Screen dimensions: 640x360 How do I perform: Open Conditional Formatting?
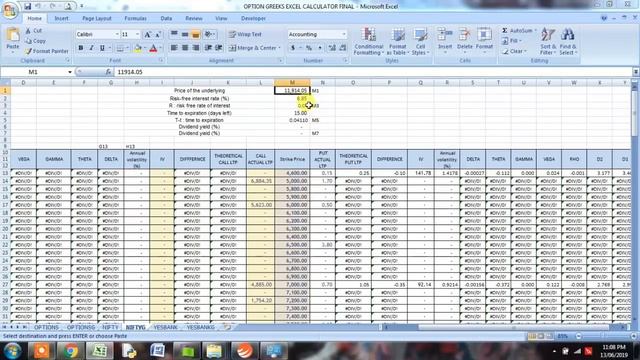[x=368, y=41]
